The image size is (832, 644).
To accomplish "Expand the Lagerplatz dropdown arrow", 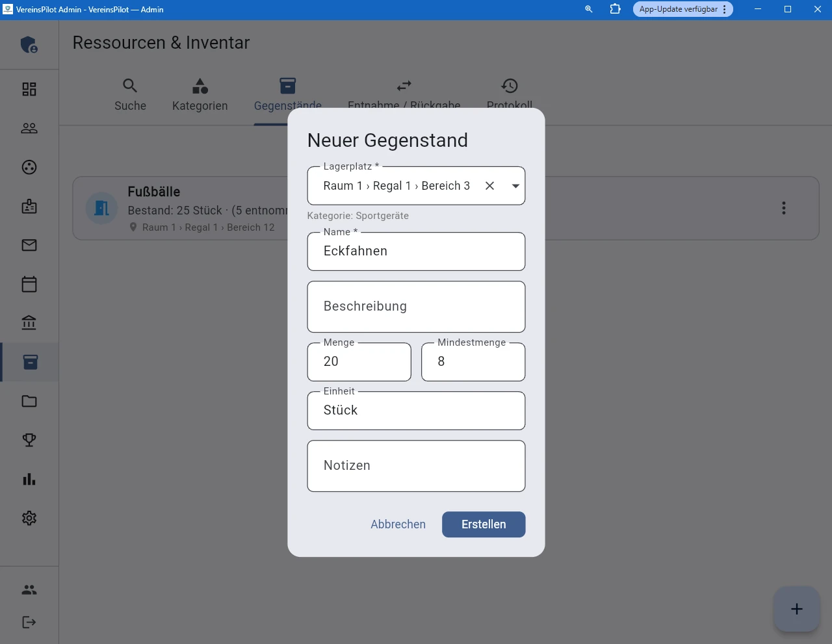I will click(x=515, y=186).
